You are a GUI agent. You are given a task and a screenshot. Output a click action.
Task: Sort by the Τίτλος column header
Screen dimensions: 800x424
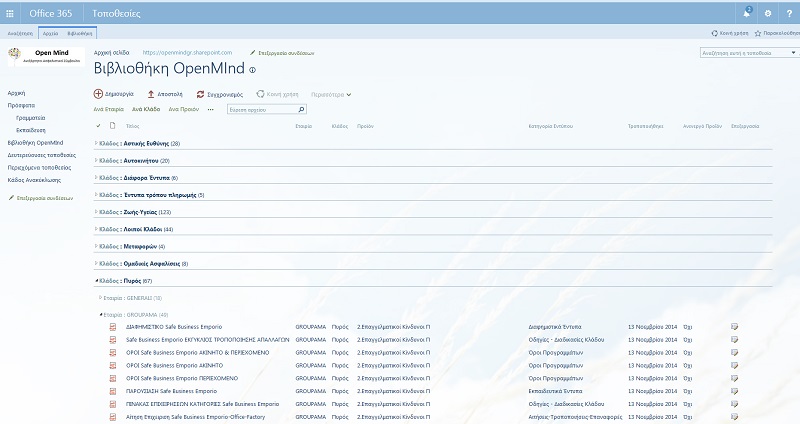pyautogui.click(x=133, y=126)
